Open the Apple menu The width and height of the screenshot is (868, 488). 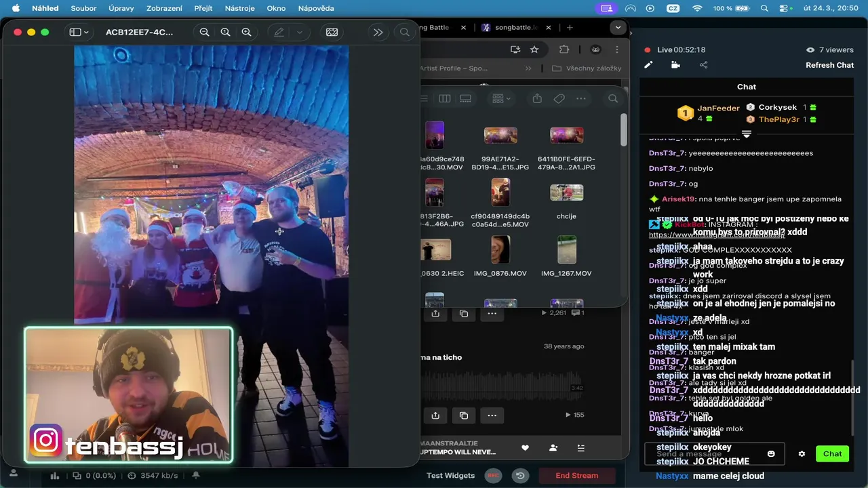coord(15,8)
